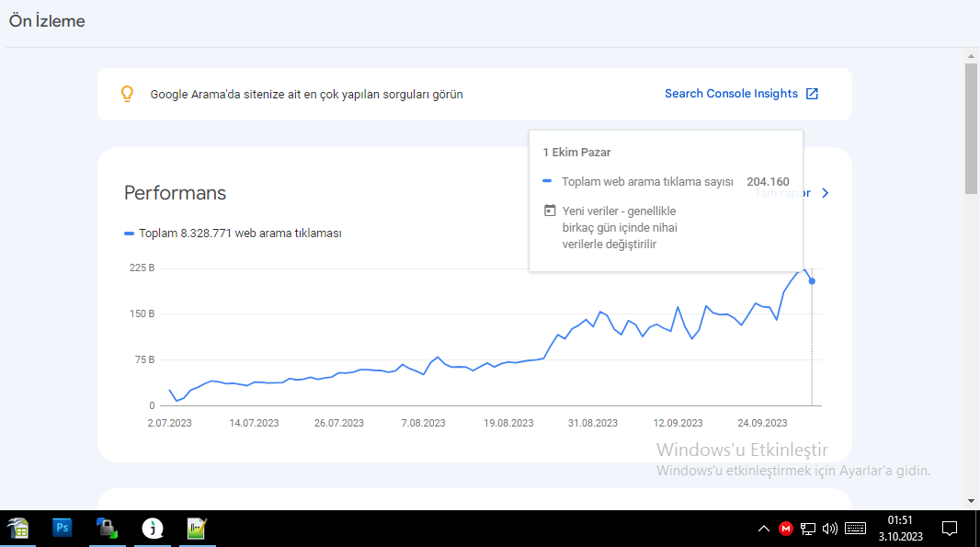The image size is (980, 547).
Task: Click the lightbulb tip icon
Action: coord(127,94)
